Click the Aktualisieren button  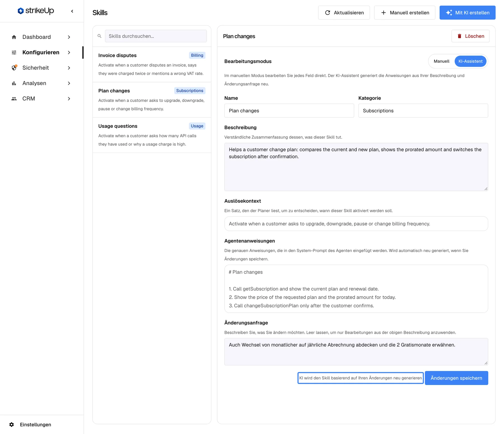point(344,13)
